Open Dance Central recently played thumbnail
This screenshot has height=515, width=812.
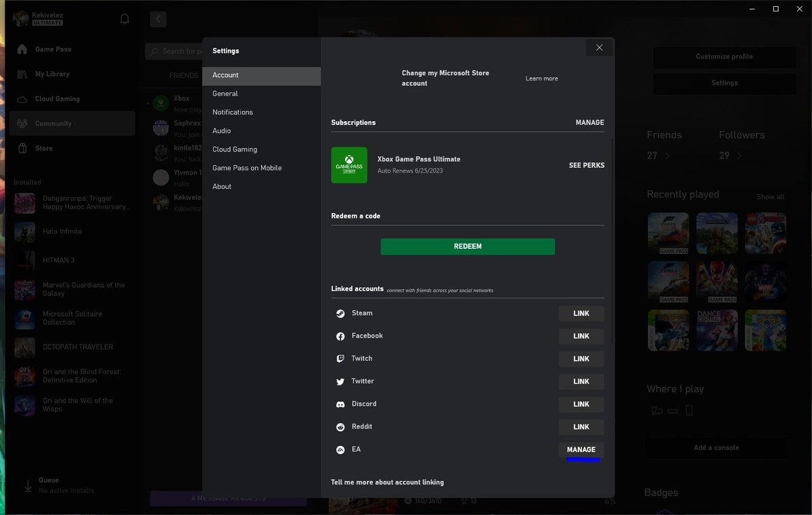(717, 330)
